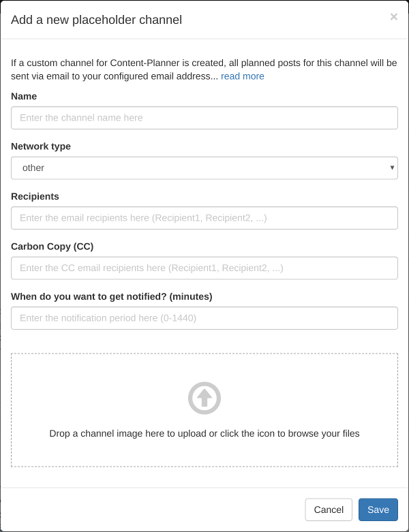Save the new placeholder channel

coord(378,510)
